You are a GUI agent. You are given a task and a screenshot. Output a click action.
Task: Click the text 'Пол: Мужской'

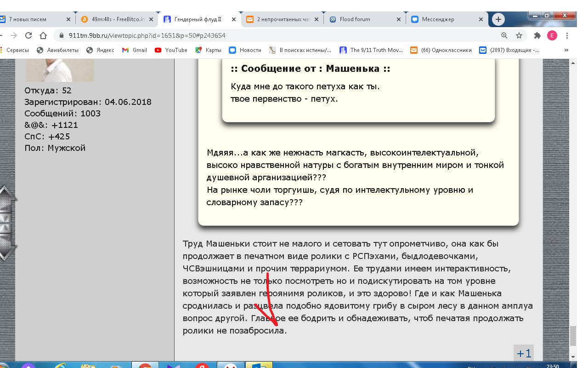pyautogui.click(x=55, y=148)
